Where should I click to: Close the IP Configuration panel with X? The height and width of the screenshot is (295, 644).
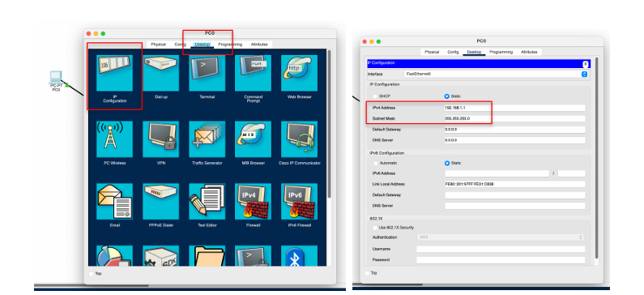585,64
